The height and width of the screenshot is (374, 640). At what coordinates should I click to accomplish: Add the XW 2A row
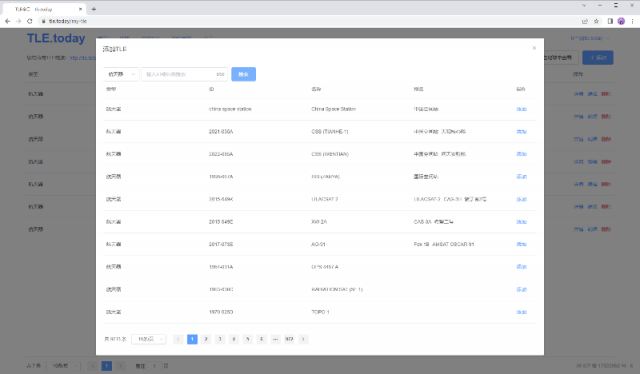pyautogui.click(x=521, y=222)
